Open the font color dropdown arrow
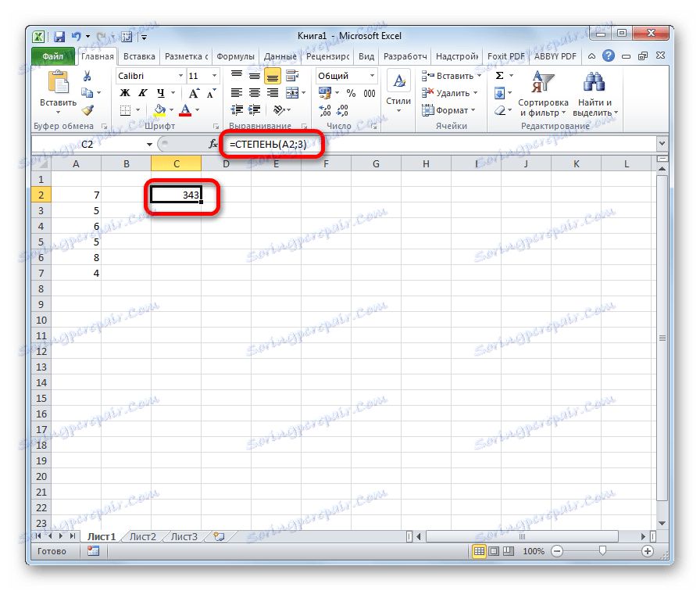Screen dimensions: 700x591 click(198, 110)
